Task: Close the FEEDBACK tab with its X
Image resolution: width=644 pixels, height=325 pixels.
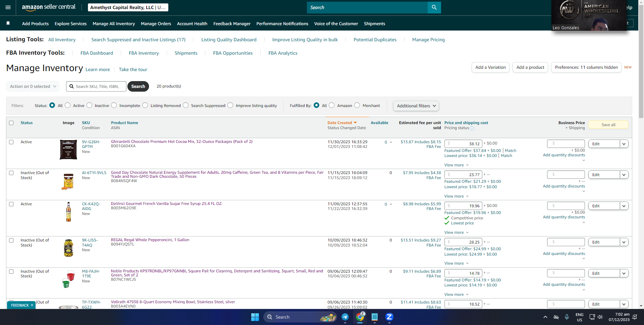Action: coord(32,305)
